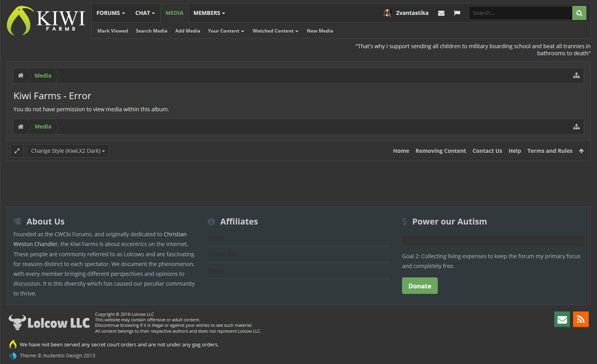Screen dimensions: 597x364
Task: Click the secret court orders notice text
Action: point(119,344)
